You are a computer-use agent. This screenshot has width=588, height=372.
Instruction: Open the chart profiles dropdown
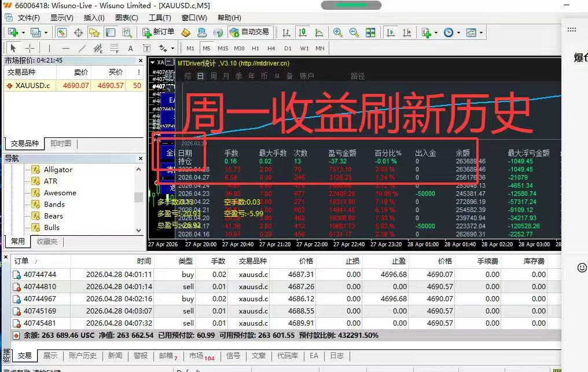click(45, 32)
